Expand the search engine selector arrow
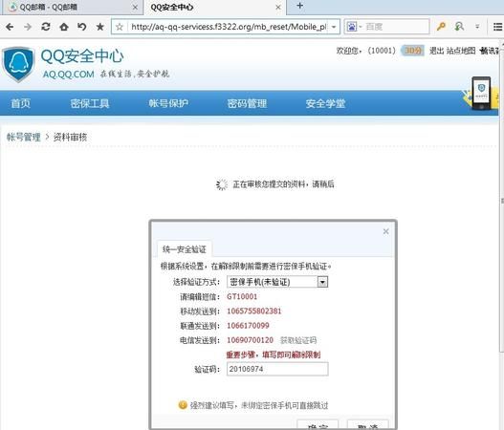This screenshot has height=430, width=504. point(361,27)
